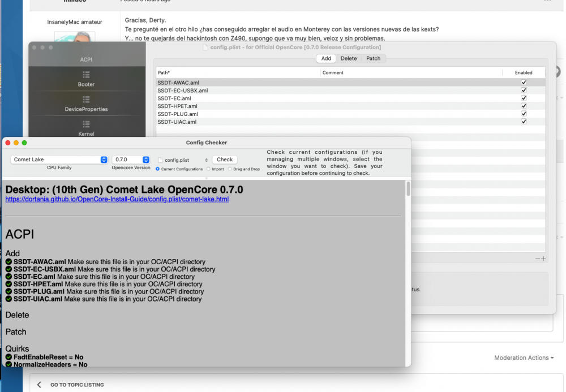
Task: Select the Import radio button
Action: (x=208, y=169)
